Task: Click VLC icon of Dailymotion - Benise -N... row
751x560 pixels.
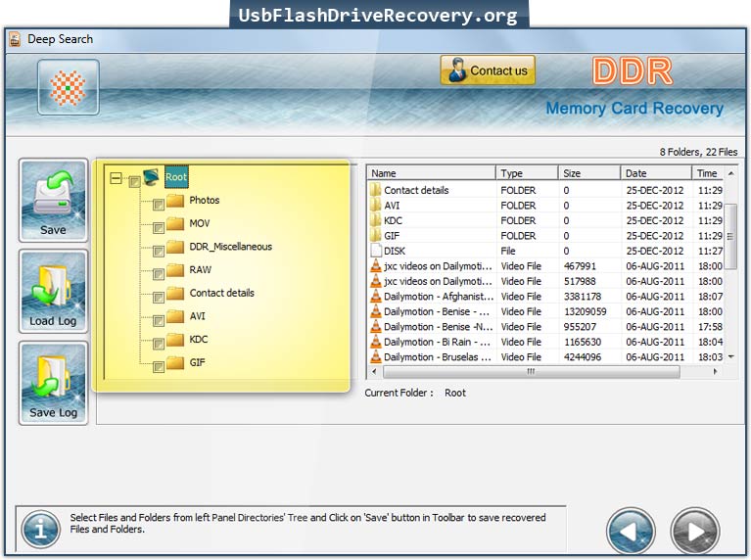Action: tap(376, 327)
